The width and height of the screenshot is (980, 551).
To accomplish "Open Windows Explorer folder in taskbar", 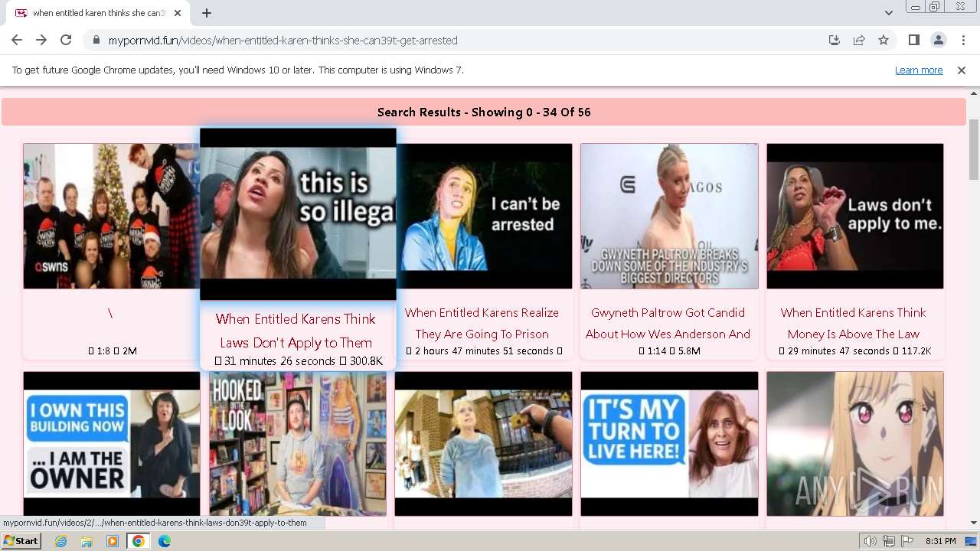I will coord(87,541).
